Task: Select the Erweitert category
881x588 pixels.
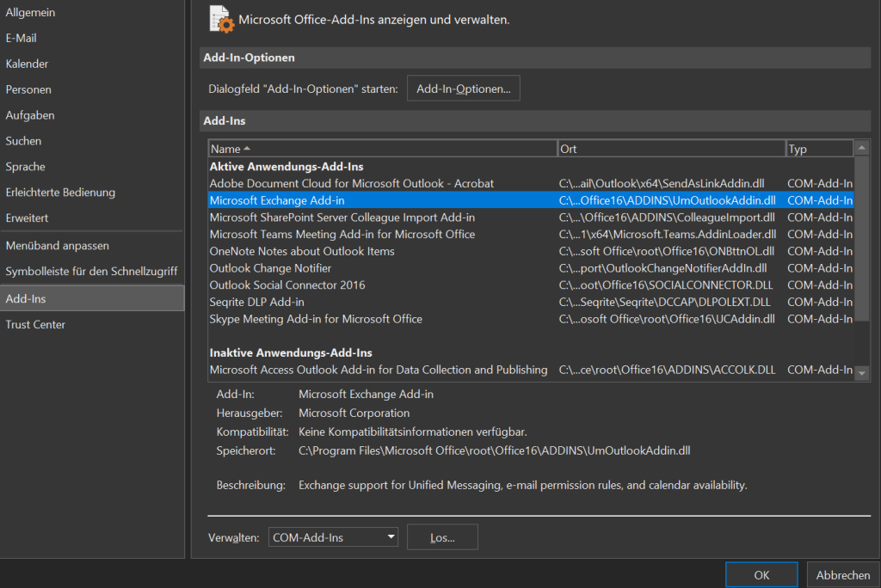Action: tap(27, 217)
